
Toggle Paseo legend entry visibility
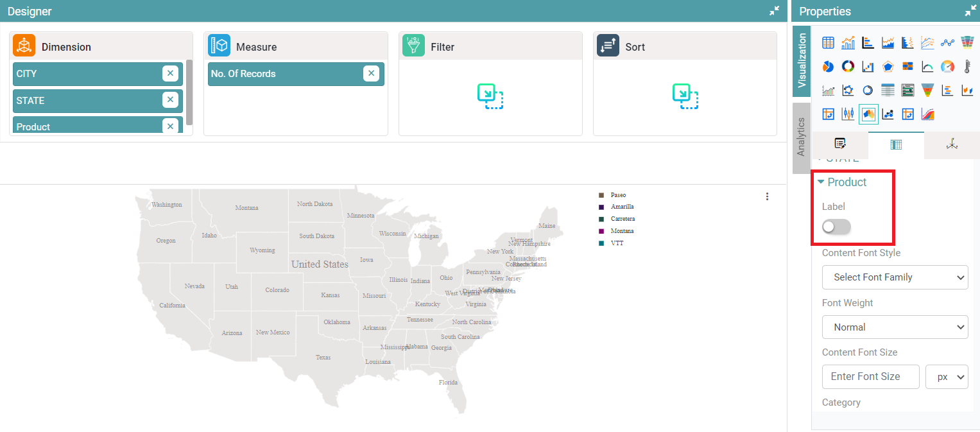[618, 194]
